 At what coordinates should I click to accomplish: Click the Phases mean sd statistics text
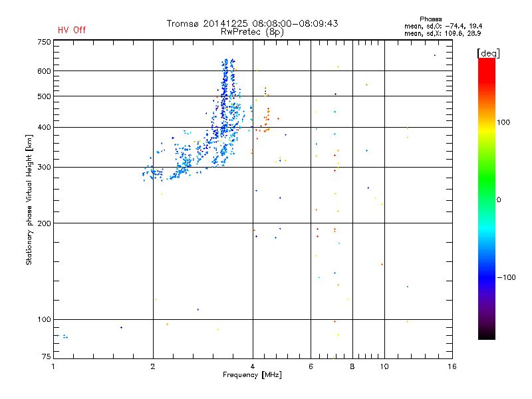[x=443, y=27]
